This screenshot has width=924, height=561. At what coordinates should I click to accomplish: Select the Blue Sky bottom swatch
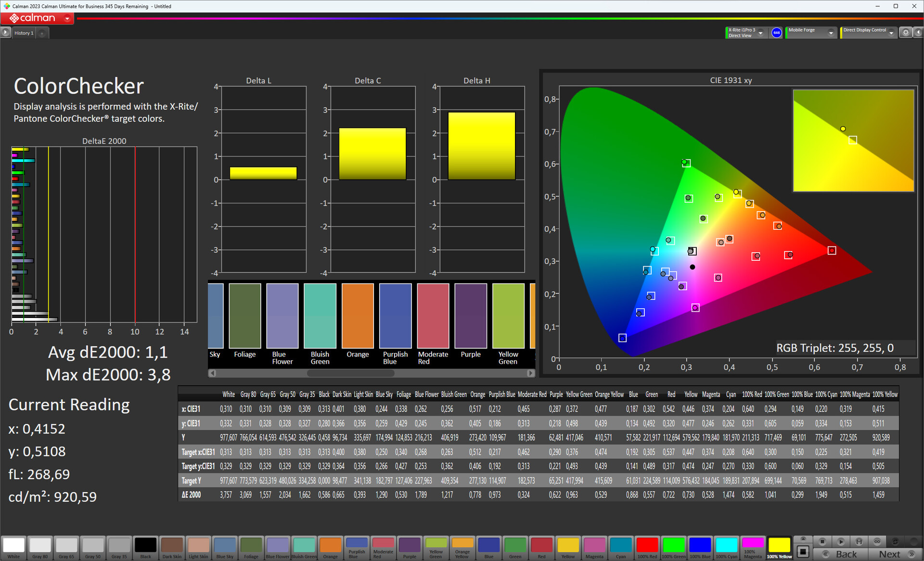[x=225, y=548]
